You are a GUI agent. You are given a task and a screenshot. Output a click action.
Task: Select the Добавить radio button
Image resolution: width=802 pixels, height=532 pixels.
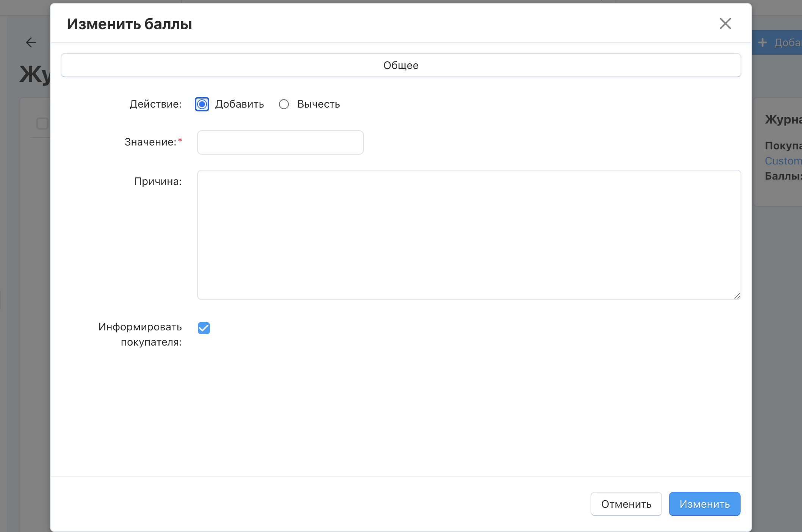tap(202, 104)
